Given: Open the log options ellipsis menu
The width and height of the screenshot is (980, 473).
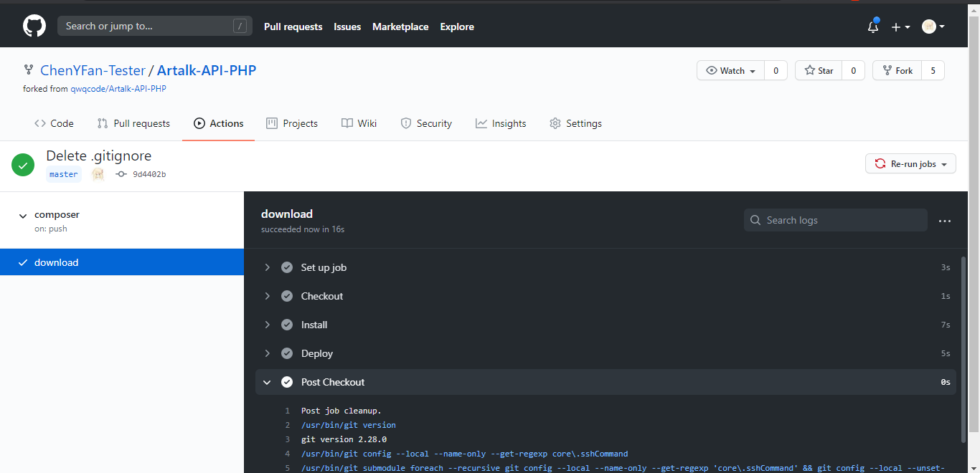Looking at the screenshot, I should click(x=945, y=221).
